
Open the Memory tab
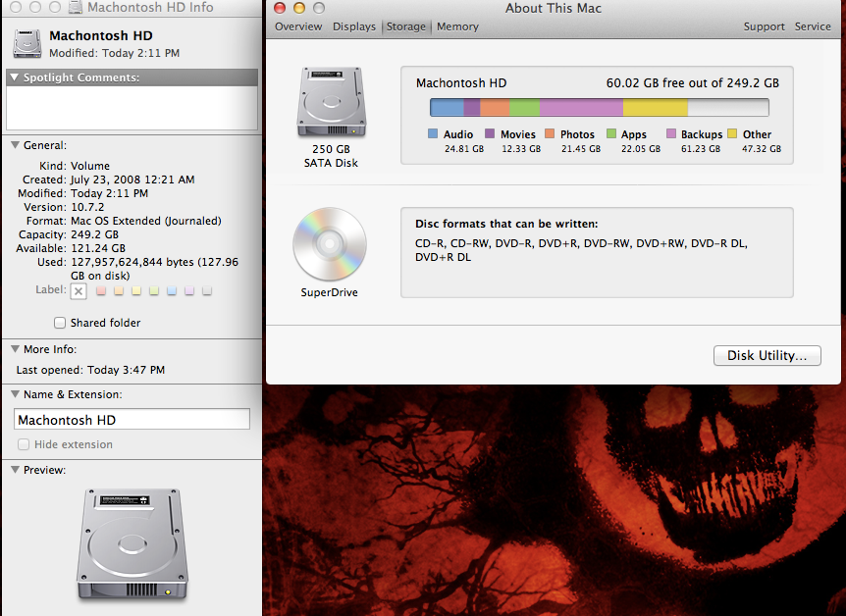tap(457, 26)
